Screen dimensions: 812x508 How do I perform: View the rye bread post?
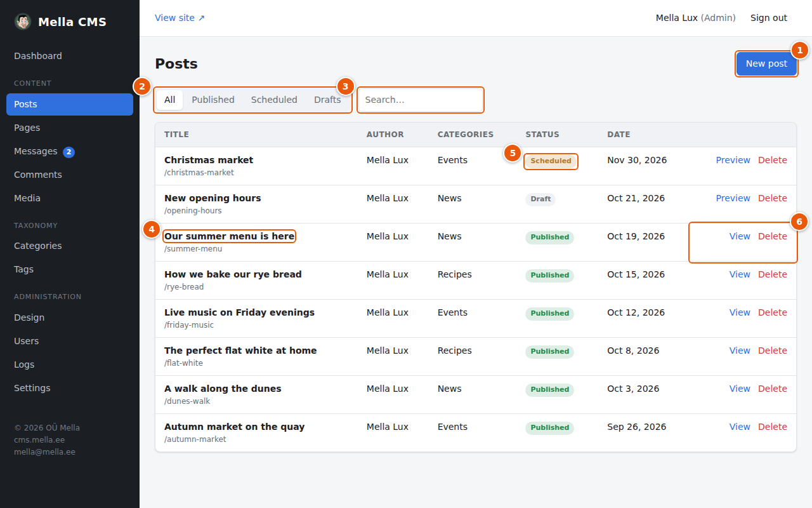(740, 274)
